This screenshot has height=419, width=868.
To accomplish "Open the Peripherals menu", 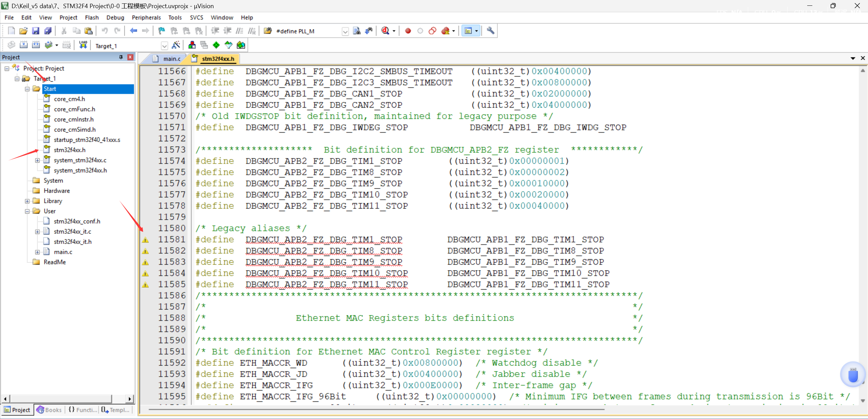I will point(146,17).
